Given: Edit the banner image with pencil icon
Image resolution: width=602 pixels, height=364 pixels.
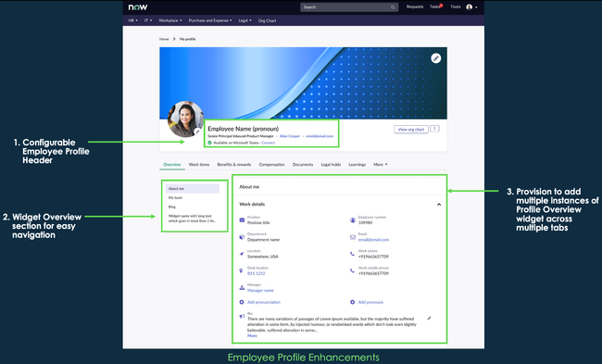Looking at the screenshot, I should point(436,58).
